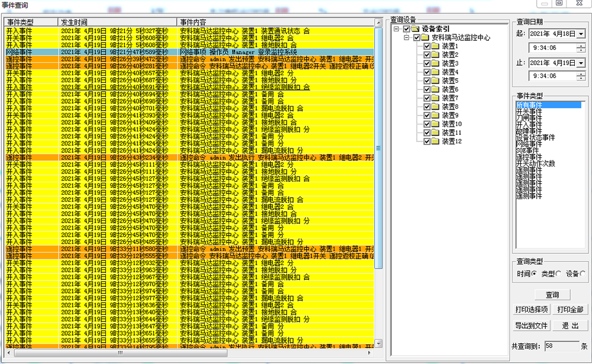The width and height of the screenshot is (592, 364).
Task: Click the folder icon of 装置3
Action: coord(435,63)
